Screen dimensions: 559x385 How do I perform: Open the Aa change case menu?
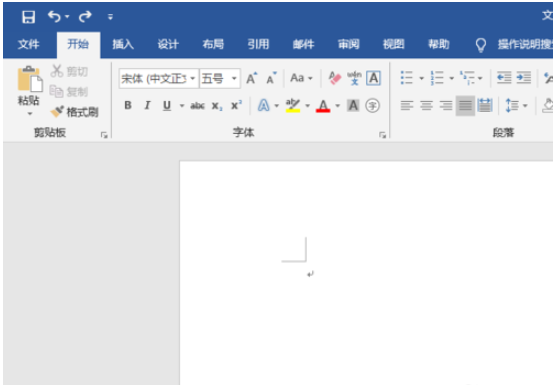[x=301, y=78]
